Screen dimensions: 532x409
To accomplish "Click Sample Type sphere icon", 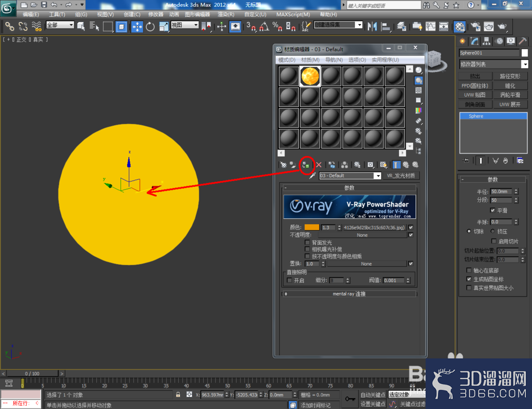I will (x=419, y=70).
